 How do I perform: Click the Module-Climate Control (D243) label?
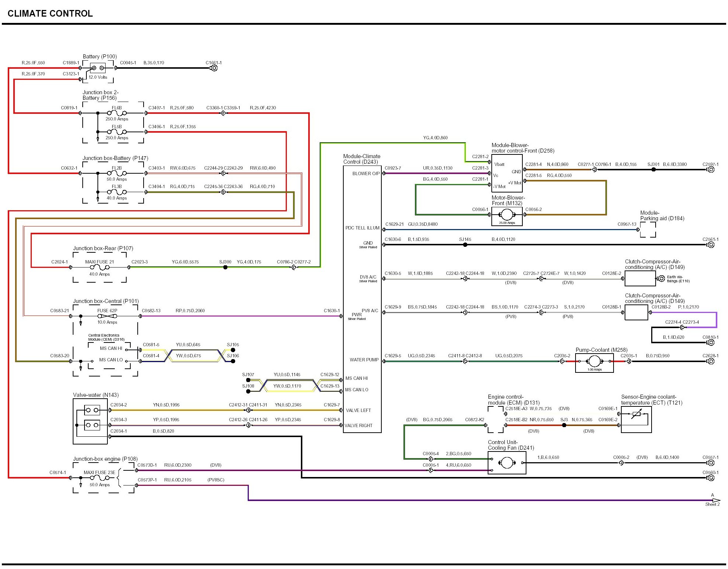[361, 159]
